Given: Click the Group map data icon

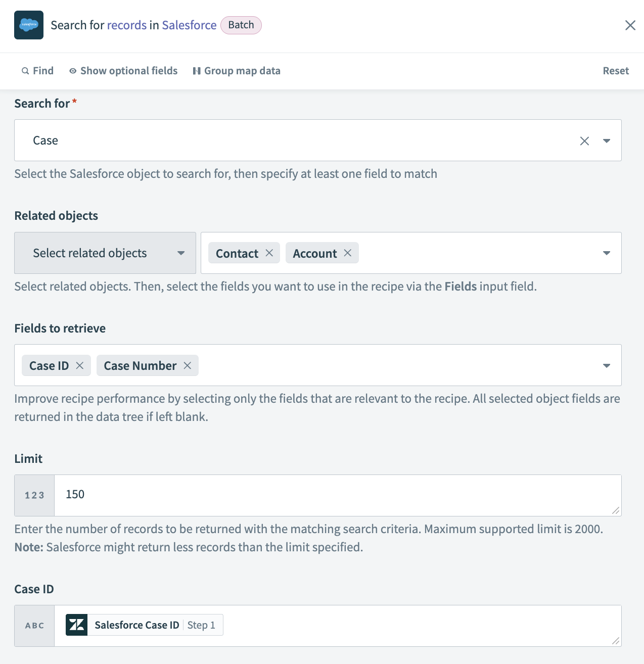Looking at the screenshot, I should click(x=197, y=71).
